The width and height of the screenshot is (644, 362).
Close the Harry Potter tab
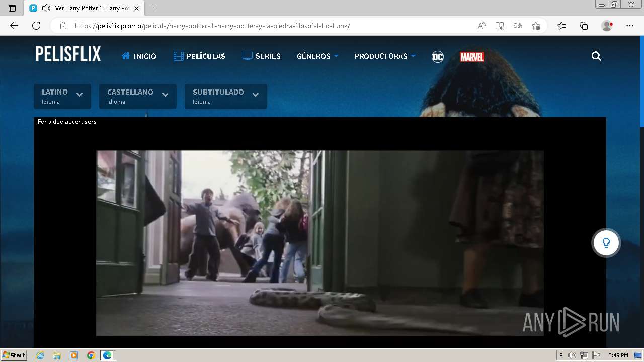[136, 8]
